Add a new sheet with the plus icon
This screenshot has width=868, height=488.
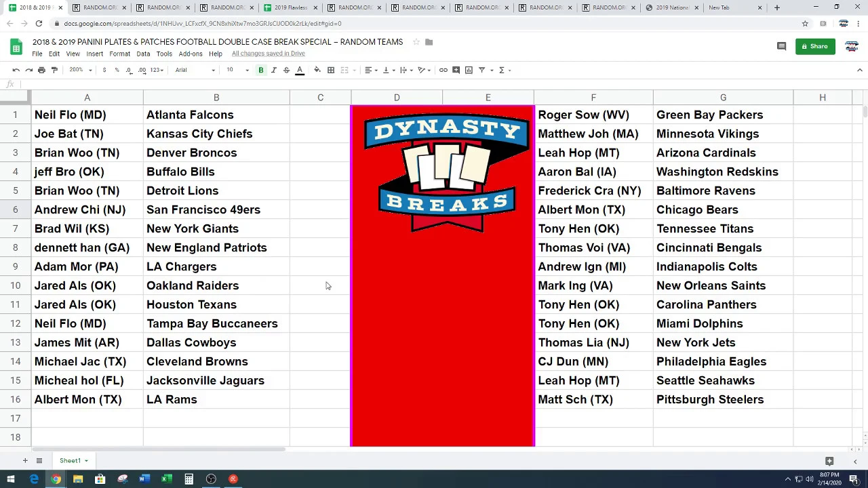(x=25, y=461)
